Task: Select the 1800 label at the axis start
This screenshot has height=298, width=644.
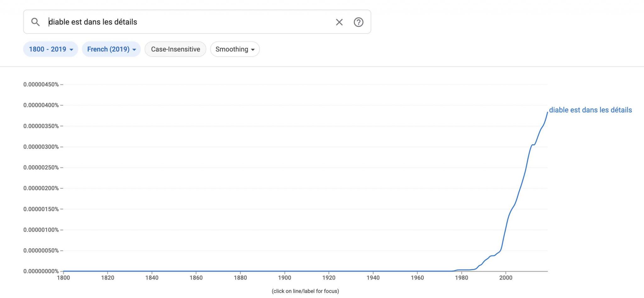Action: pyautogui.click(x=64, y=278)
